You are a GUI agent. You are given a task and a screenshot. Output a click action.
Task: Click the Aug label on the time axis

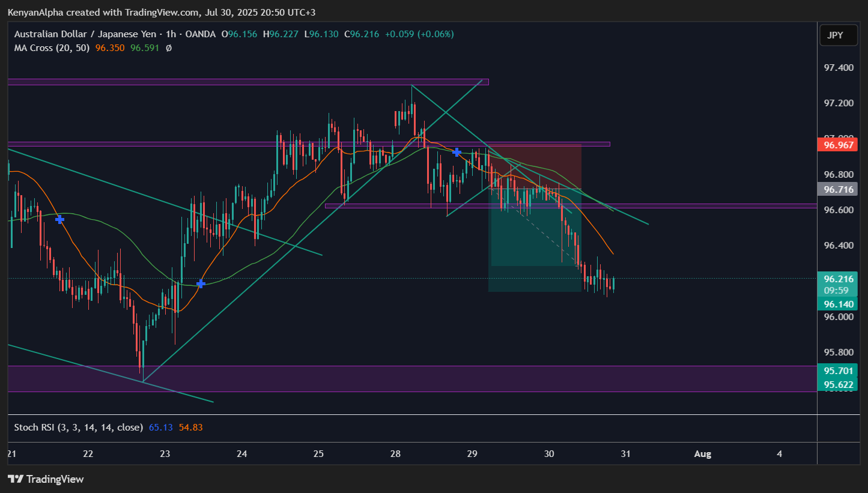click(x=702, y=454)
